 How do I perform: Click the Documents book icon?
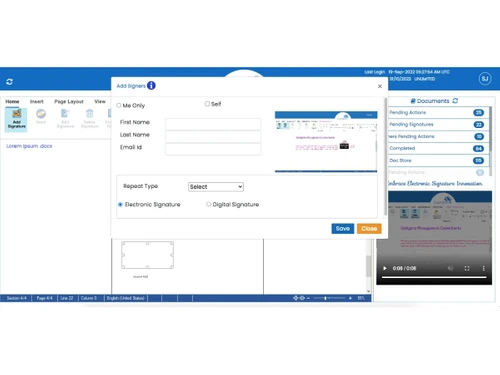tap(413, 101)
